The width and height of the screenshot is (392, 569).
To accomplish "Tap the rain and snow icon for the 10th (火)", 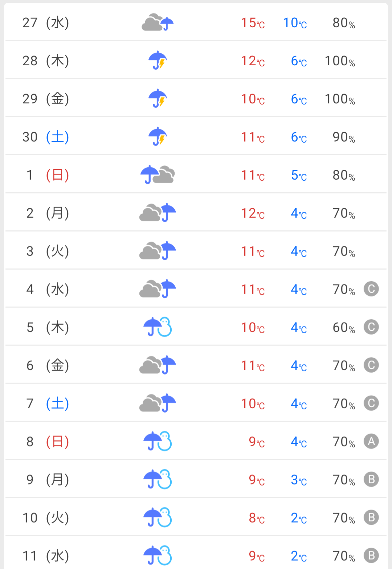I will coord(158,517).
